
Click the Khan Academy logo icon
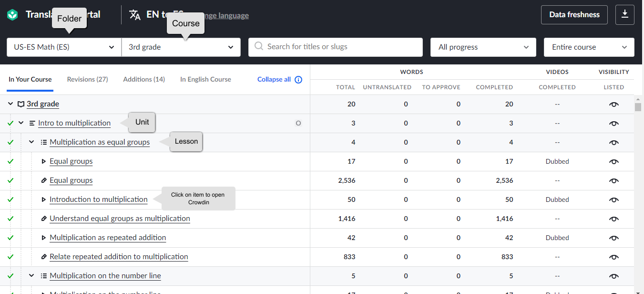coord(12,15)
